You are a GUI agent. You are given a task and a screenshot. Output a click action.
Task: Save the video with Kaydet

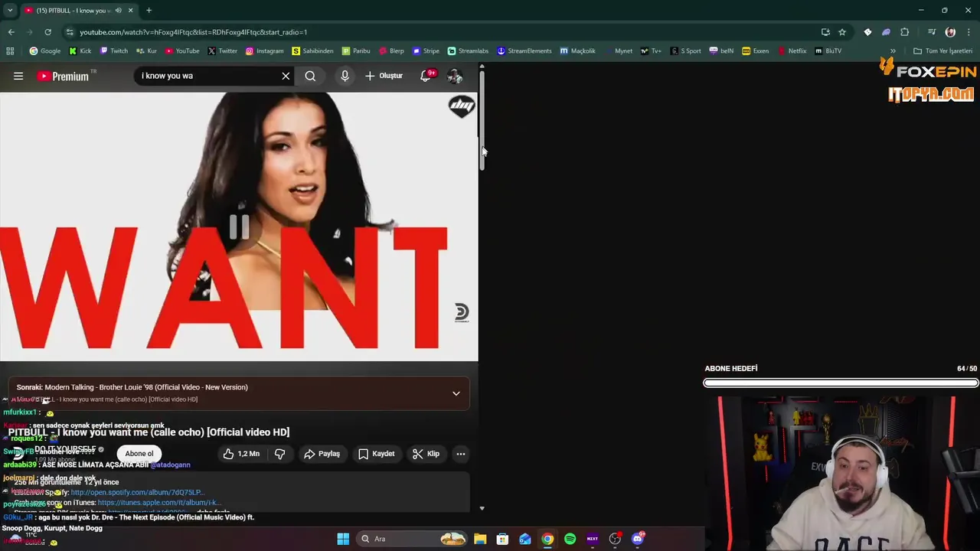point(376,454)
